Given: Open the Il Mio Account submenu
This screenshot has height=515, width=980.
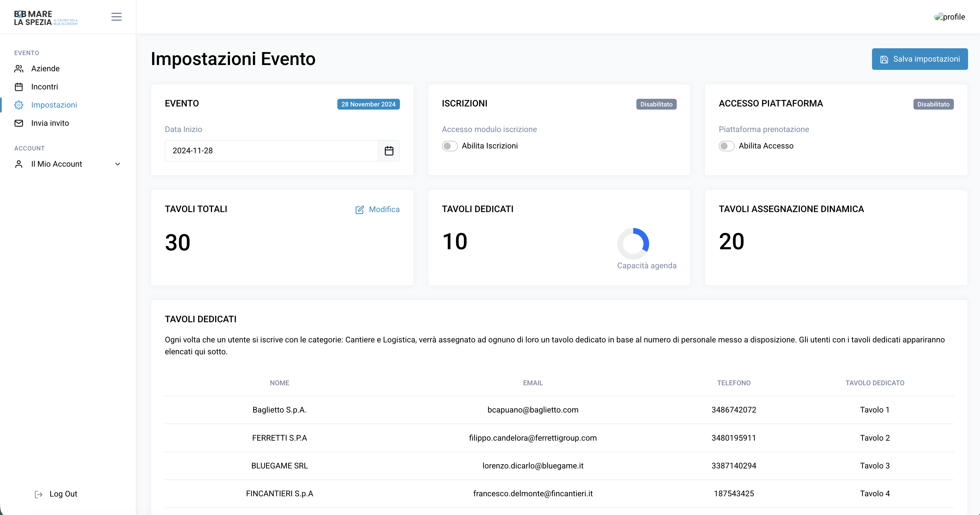Looking at the screenshot, I should 56,164.
